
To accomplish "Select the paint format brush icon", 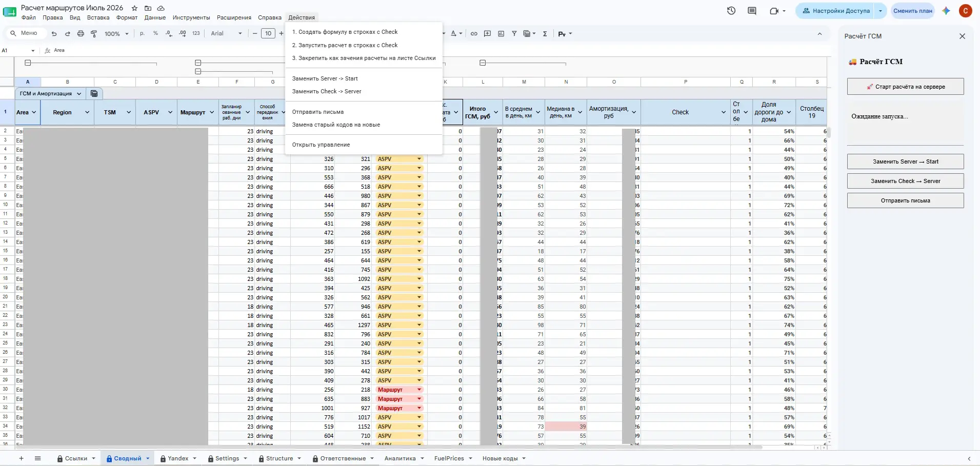I will tap(94, 34).
